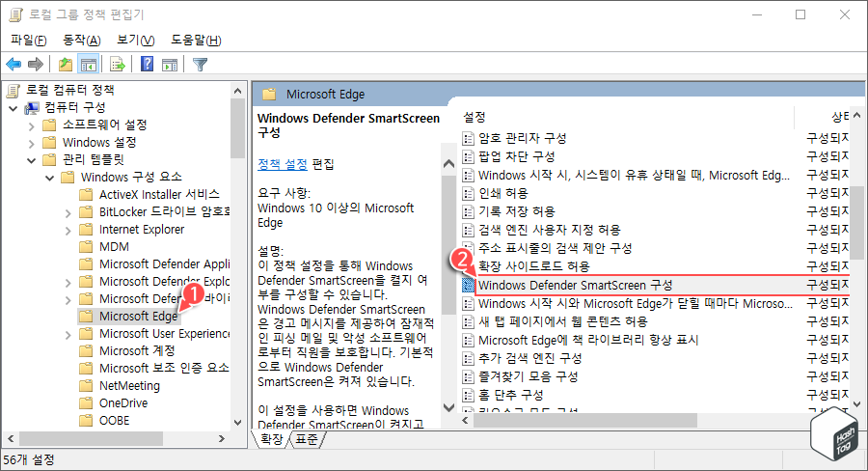Open Help via the question mark icon

[x=148, y=64]
